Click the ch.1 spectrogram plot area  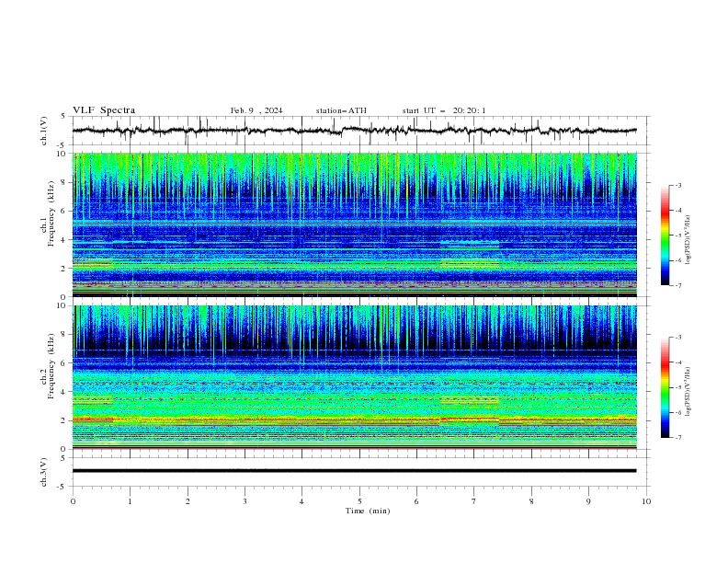pyautogui.click(x=355, y=224)
